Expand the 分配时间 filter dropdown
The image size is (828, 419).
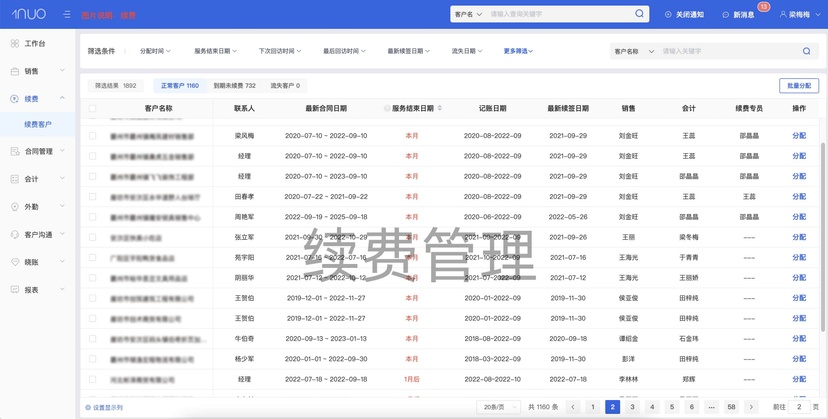(x=155, y=51)
